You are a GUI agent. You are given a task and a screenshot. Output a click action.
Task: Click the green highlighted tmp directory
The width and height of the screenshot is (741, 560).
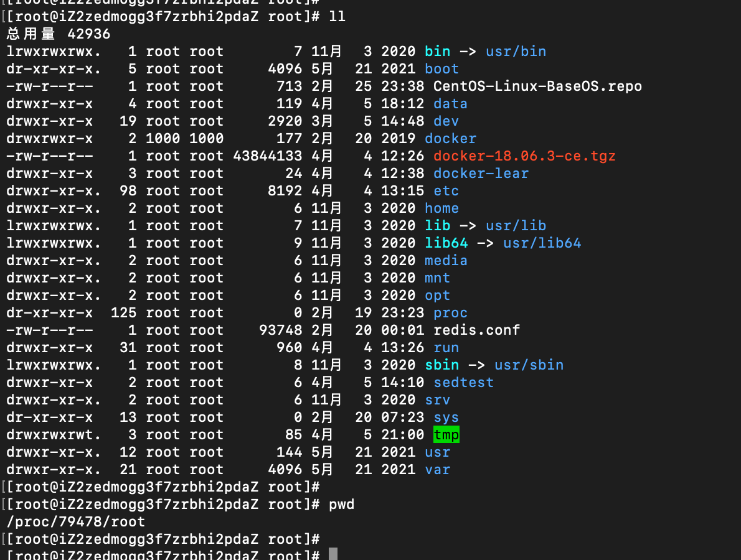click(x=446, y=434)
